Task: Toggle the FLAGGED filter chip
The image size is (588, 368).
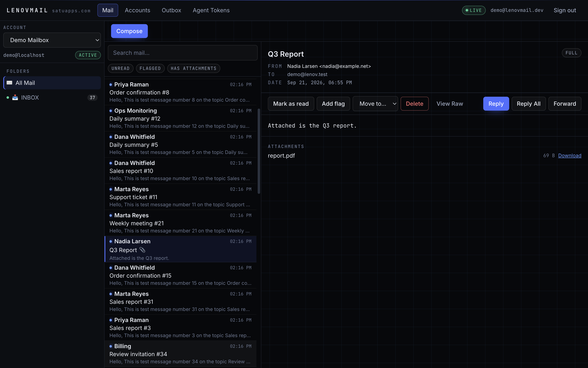Action: point(150,68)
